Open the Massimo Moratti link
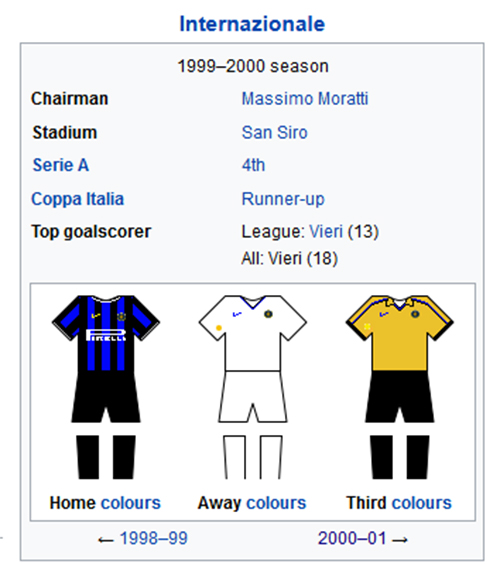This screenshot has width=500, height=564. [305, 99]
